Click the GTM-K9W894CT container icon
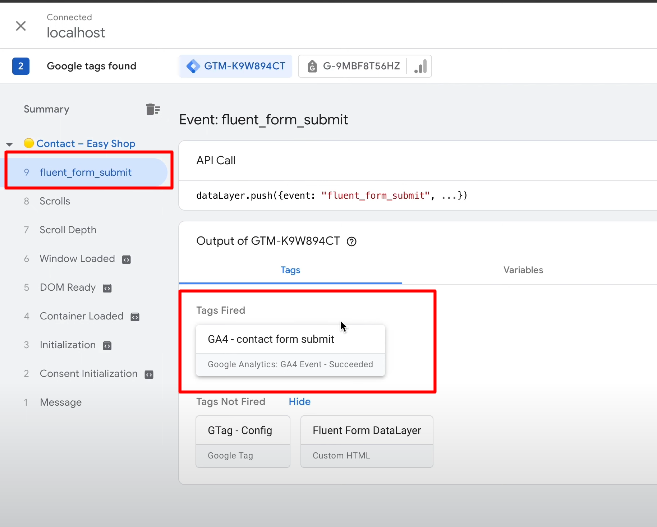The width and height of the screenshot is (657, 527). 193,66
